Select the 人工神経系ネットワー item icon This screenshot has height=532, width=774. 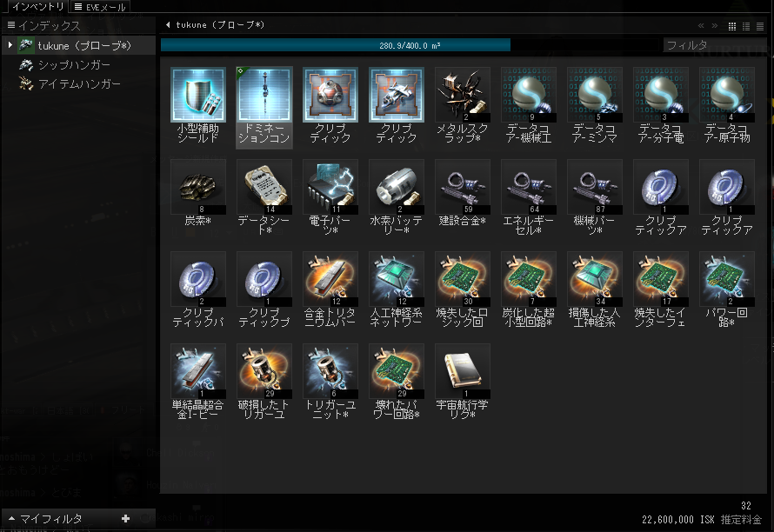pos(397,279)
